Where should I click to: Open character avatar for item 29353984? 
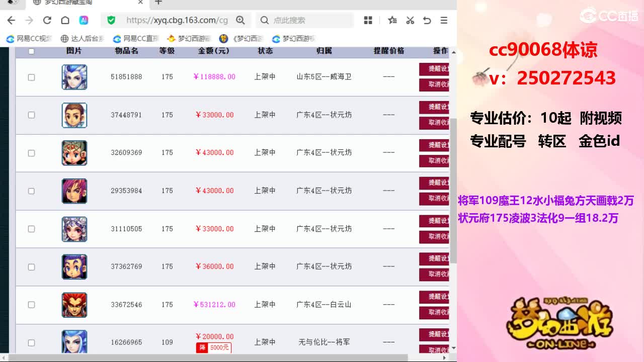[x=74, y=191]
